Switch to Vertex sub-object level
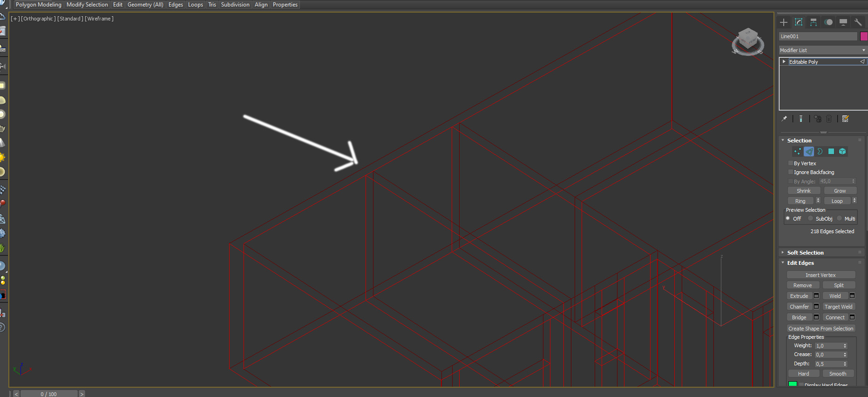 pos(798,151)
